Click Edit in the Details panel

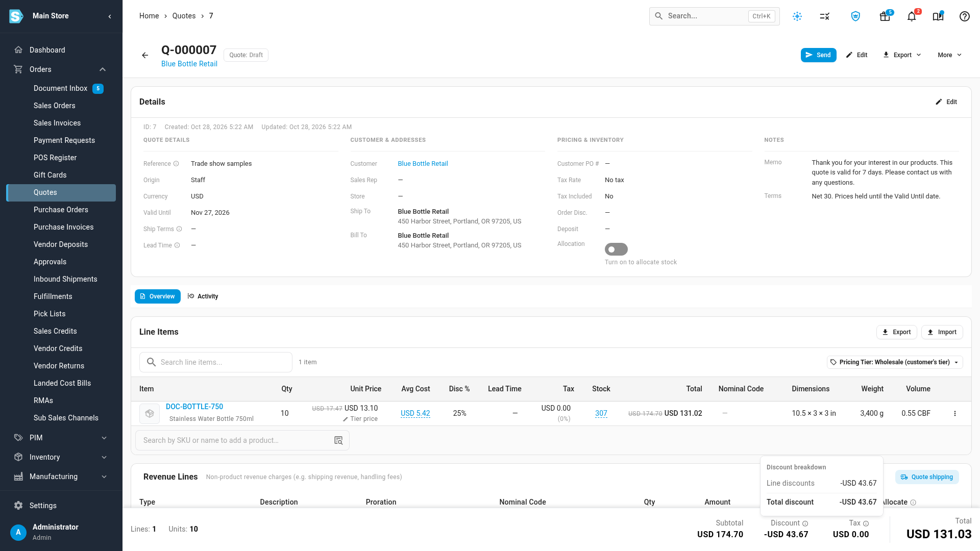pos(946,102)
